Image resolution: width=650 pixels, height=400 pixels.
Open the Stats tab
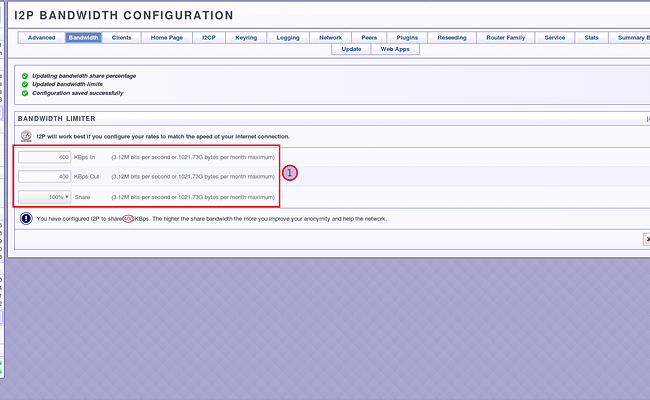(x=592, y=37)
